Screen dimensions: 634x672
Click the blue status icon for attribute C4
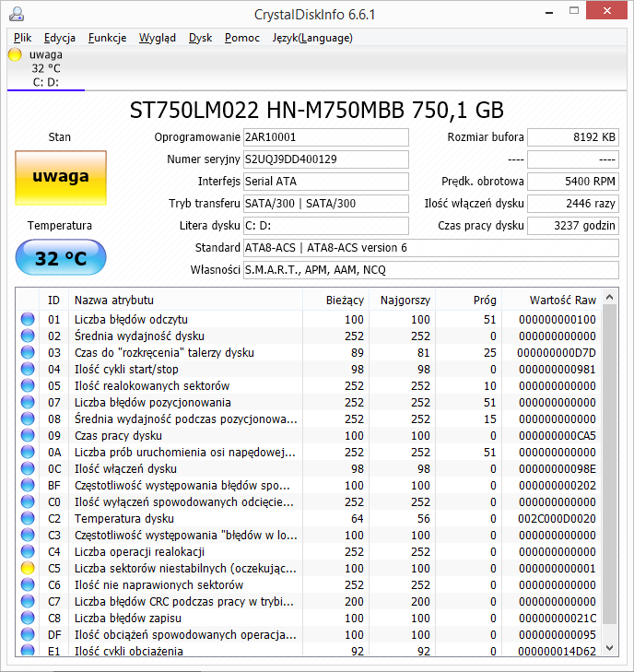28,551
